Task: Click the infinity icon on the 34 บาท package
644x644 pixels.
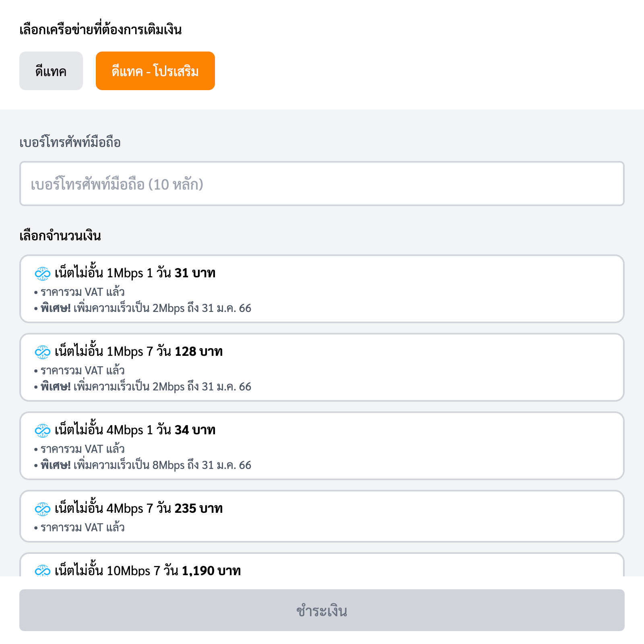Action: click(x=42, y=431)
